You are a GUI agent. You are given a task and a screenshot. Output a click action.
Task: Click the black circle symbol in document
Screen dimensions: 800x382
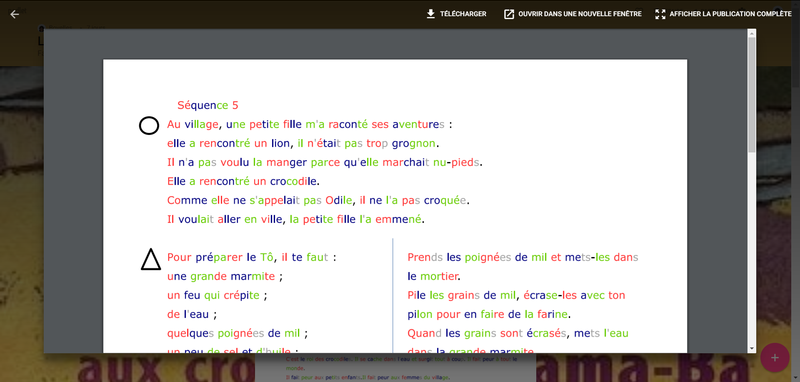[x=149, y=125]
